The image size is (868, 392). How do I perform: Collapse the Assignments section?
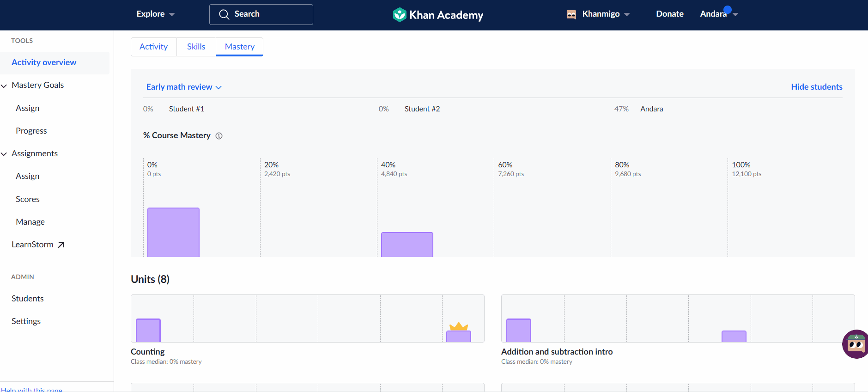(x=4, y=154)
